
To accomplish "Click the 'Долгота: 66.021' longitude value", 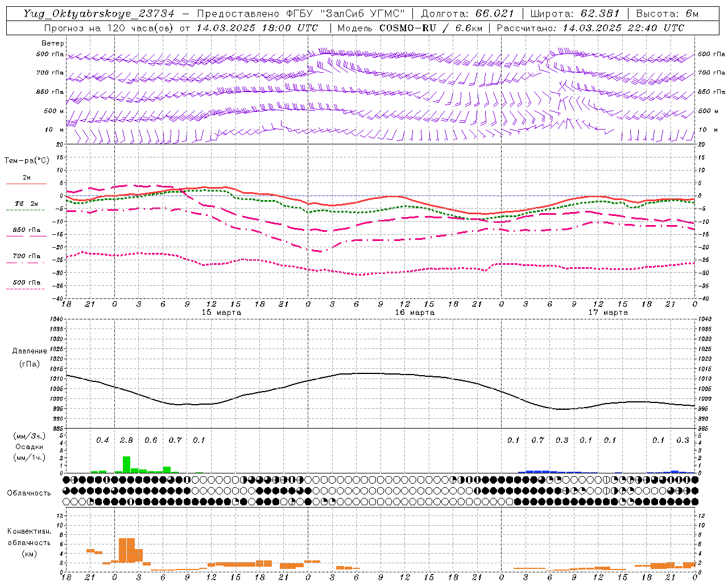I will click(468, 14).
